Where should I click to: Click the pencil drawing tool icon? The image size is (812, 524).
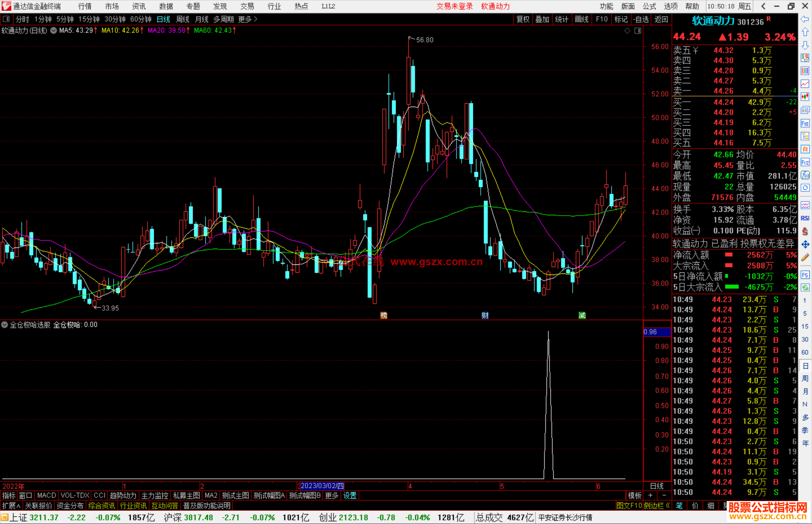pos(805,257)
